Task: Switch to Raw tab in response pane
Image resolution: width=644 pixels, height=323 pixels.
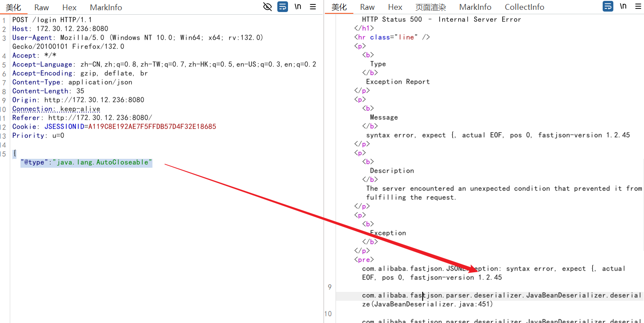Action: pyautogui.click(x=368, y=7)
